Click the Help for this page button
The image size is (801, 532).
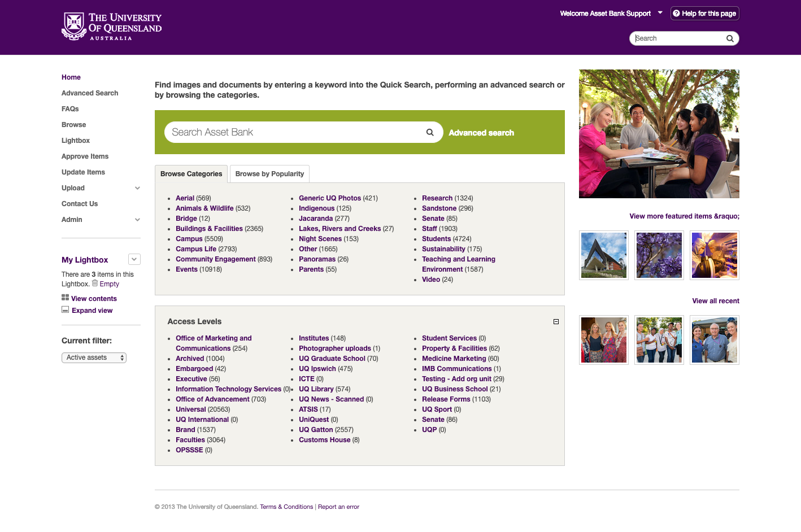(x=704, y=14)
